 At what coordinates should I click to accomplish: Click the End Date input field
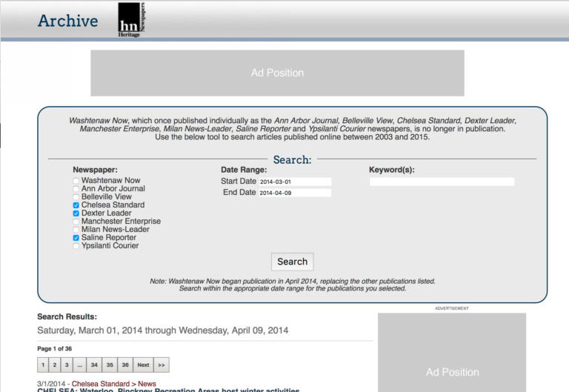coord(294,193)
